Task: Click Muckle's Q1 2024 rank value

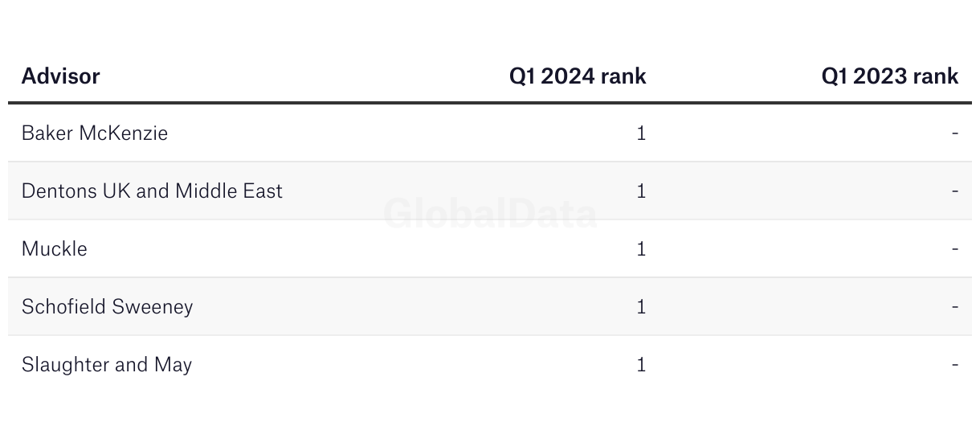Action: click(641, 249)
